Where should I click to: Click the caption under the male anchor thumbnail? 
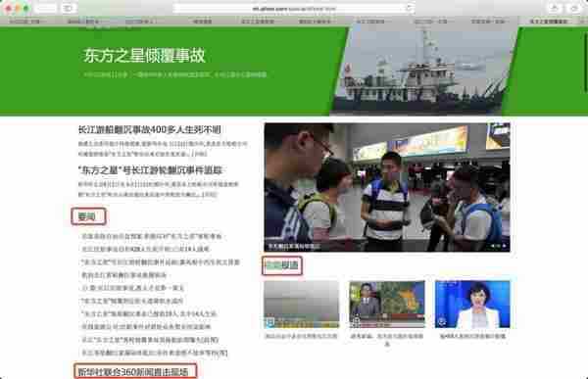(x=387, y=339)
